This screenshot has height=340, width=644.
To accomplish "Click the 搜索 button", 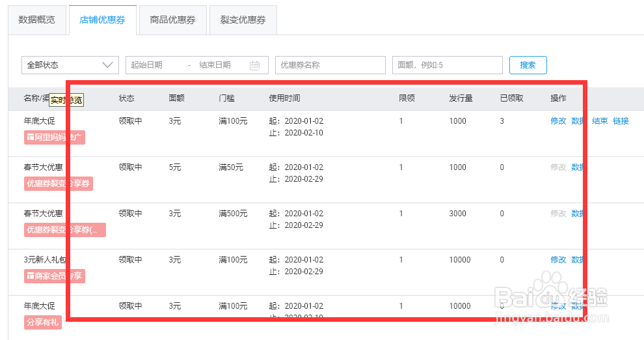I will click(x=528, y=65).
